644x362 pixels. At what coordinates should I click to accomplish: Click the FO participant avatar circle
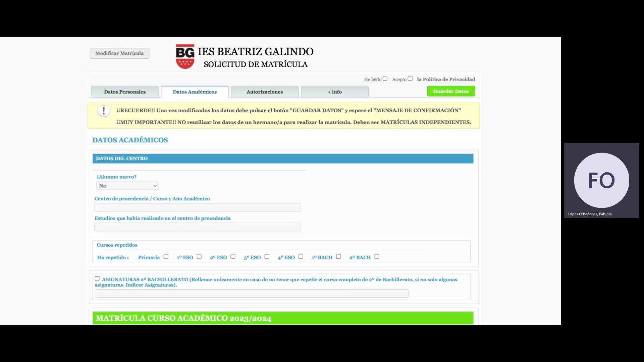[601, 180]
